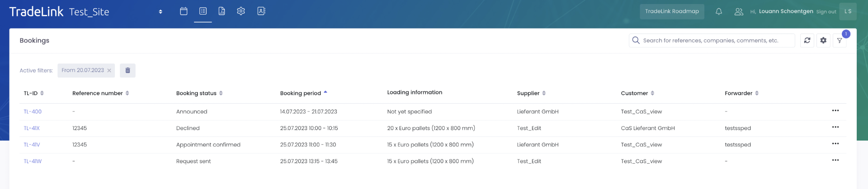Image resolution: width=868 pixels, height=189 pixels.
Task: Open the contacts book icon
Action: click(261, 11)
